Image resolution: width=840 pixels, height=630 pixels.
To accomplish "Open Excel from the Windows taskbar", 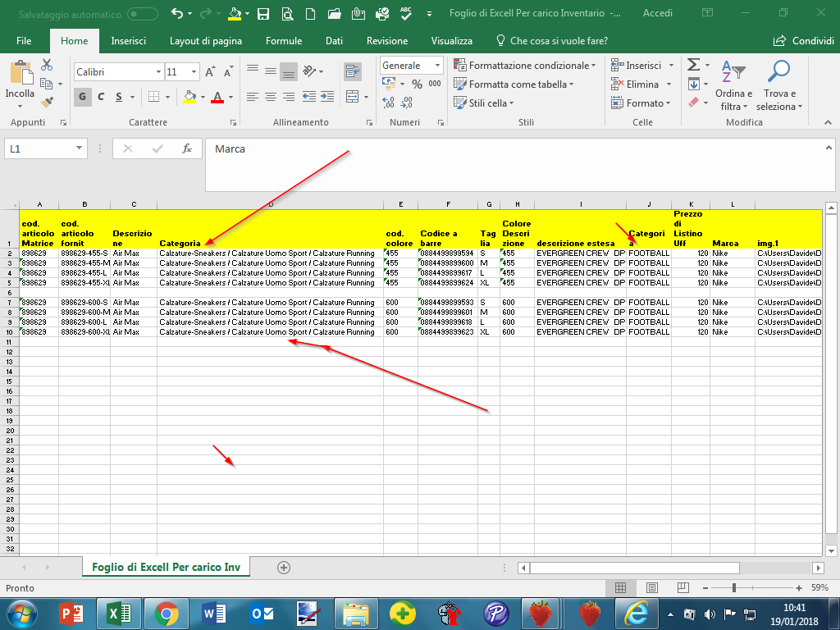I will tap(120, 613).
